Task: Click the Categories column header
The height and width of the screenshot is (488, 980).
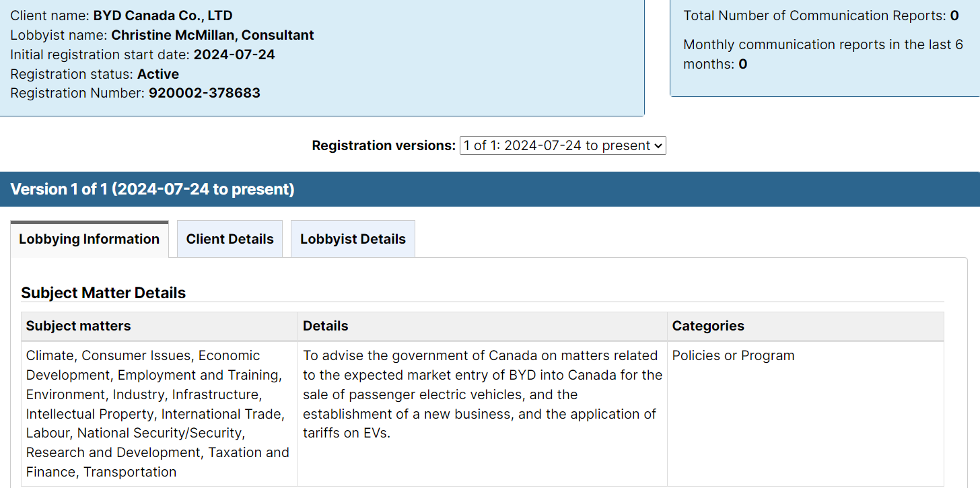Action: tap(708, 326)
